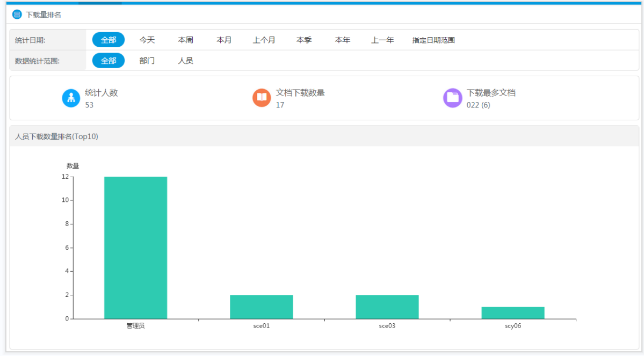Click the orange 文档下载数量 book icon

(262, 98)
